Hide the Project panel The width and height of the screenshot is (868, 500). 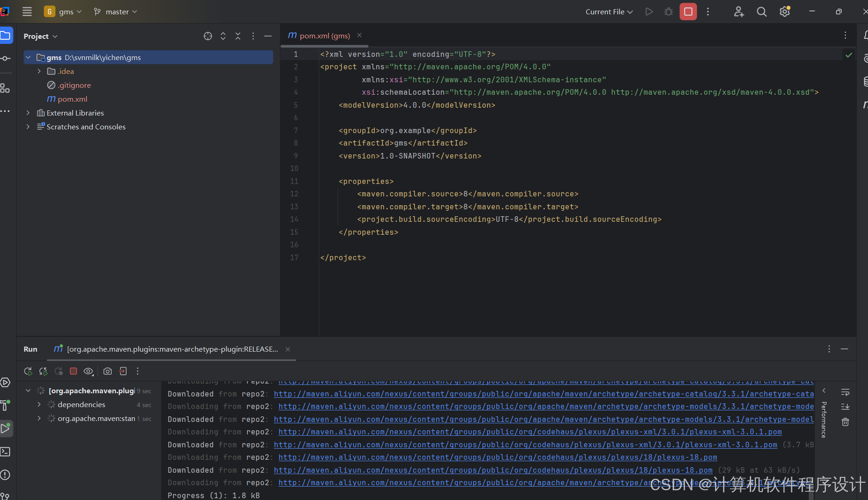tap(268, 36)
